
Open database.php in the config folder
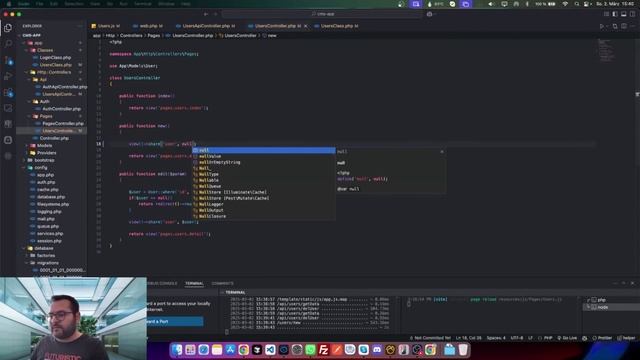pyautogui.click(x=51, y=197)
